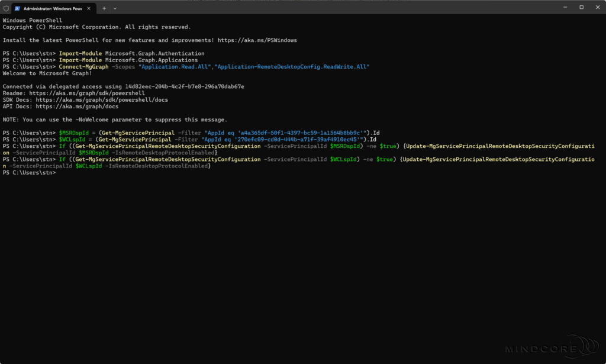Image resolution: width=606 pixels, height=364 pixels.
Task: Minimize the terminal window
Action: [x=565, y=7]
